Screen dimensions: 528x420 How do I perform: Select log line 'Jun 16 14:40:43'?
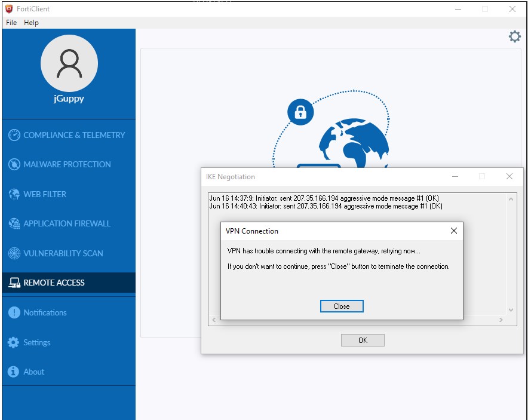pos(326,206)
